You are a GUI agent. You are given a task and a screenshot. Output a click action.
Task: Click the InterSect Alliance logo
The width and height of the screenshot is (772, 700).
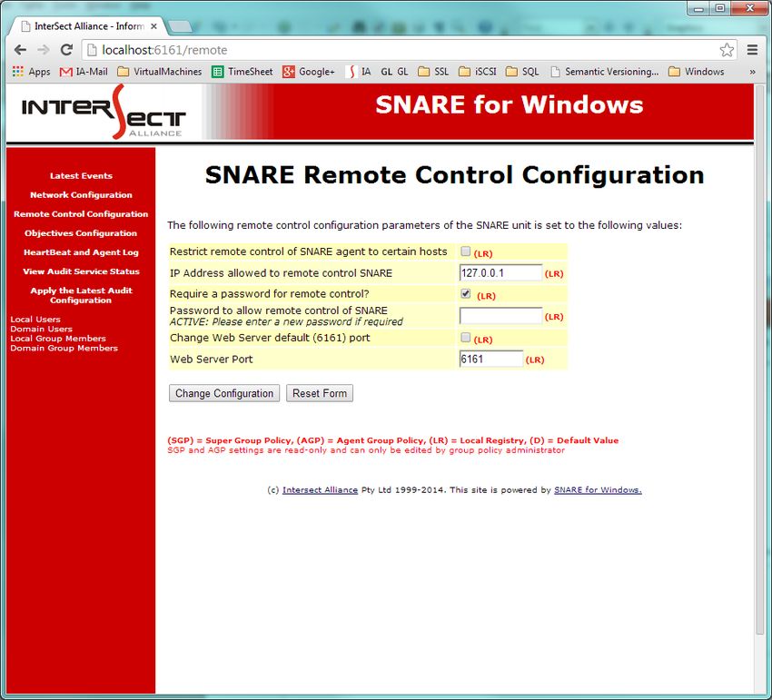tap(104, 113)
